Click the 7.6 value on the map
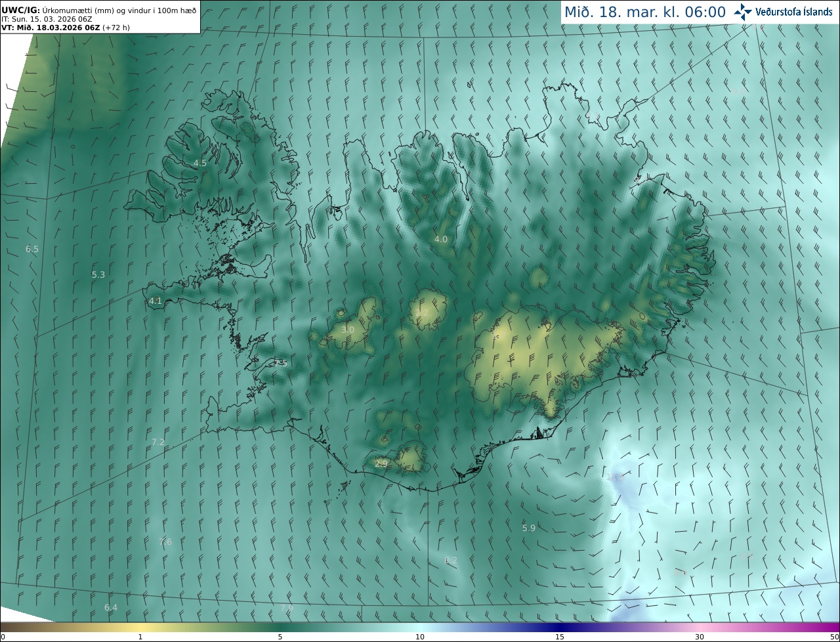The width and height of the screenshot is (840, 642). pos(165,542)
